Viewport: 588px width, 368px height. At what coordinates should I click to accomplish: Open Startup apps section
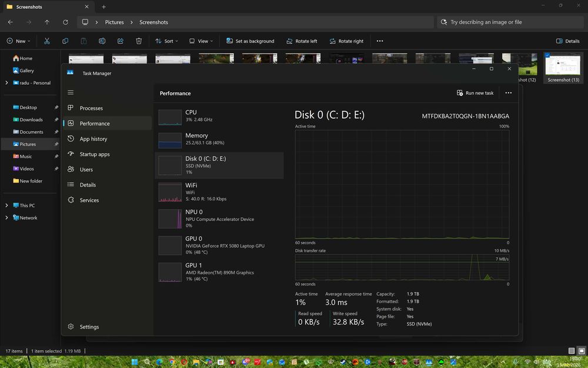coord(95,154)
